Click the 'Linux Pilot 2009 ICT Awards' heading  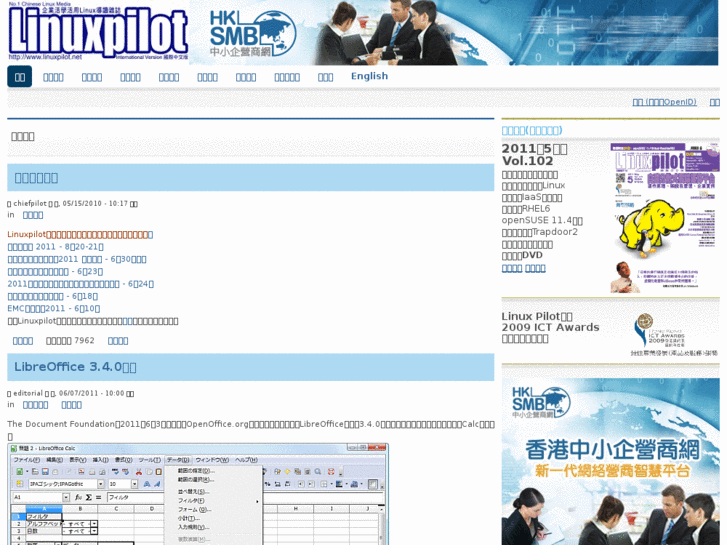550,327
